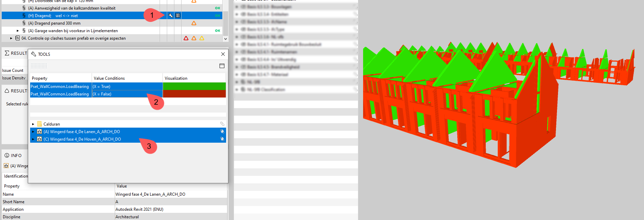644x220 pixels.
Task: Click (X = True) value condition cell
Action: tap(127, 86)
